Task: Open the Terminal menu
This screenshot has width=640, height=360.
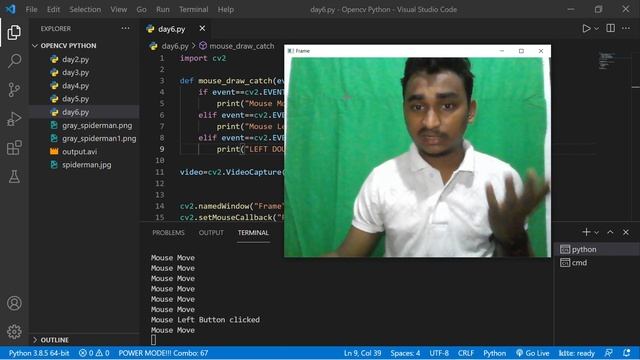Action: 193,9
